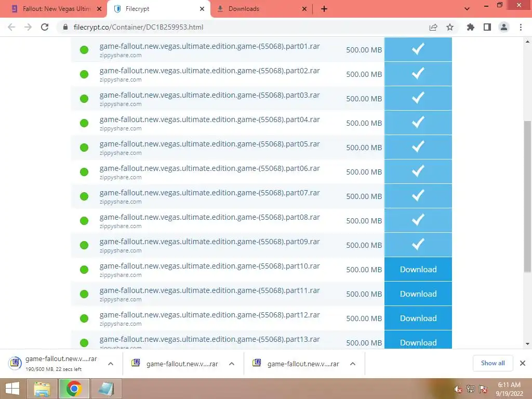
Task: Share this page via share icon
Action: [433, 27]
